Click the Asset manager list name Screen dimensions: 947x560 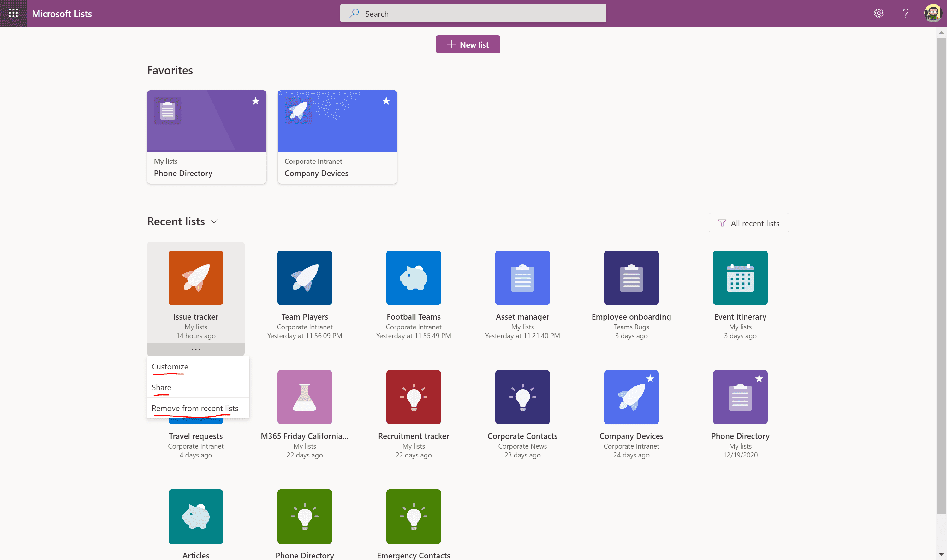pos(522,317)
